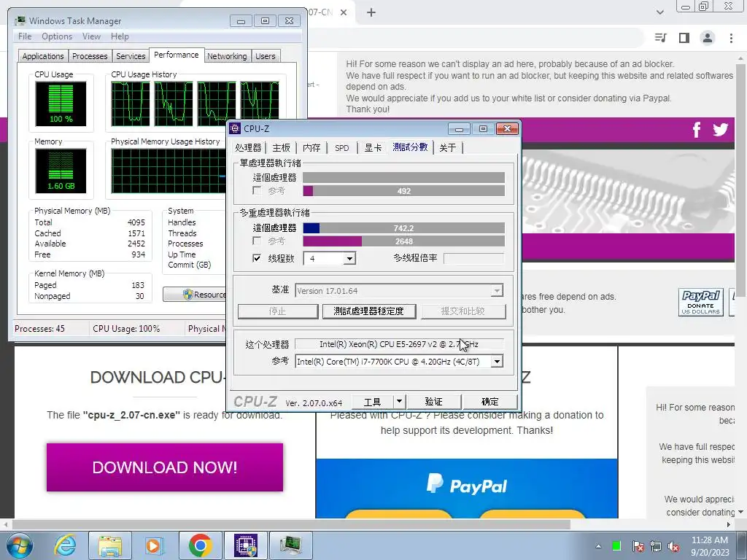This screenshot has height=560, width=747.
Task: Click the Task Manager title bar icon
Action: tap(20, 21)
